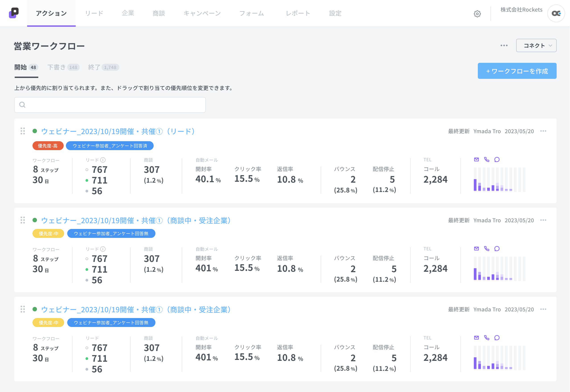
Task: Click bar chart in second workflow card
Action: click(500, 269)
